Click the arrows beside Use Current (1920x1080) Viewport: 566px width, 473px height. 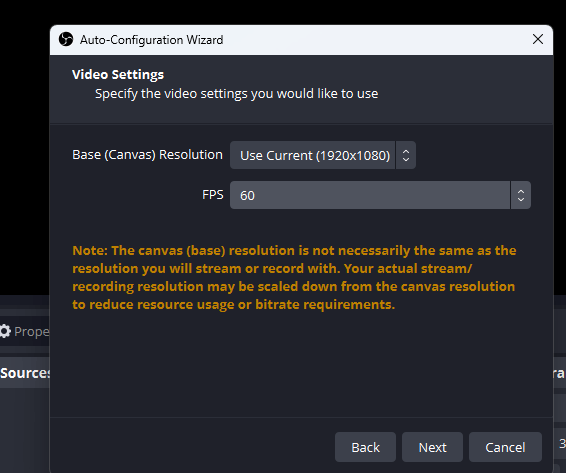(x=406, y=155)
